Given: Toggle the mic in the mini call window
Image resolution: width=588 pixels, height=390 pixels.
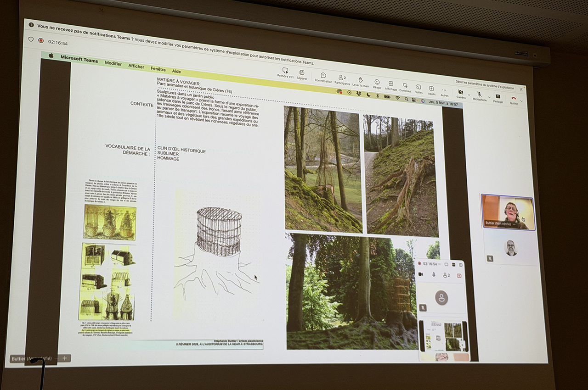Looking at the screenshot, I should point(433,274).
